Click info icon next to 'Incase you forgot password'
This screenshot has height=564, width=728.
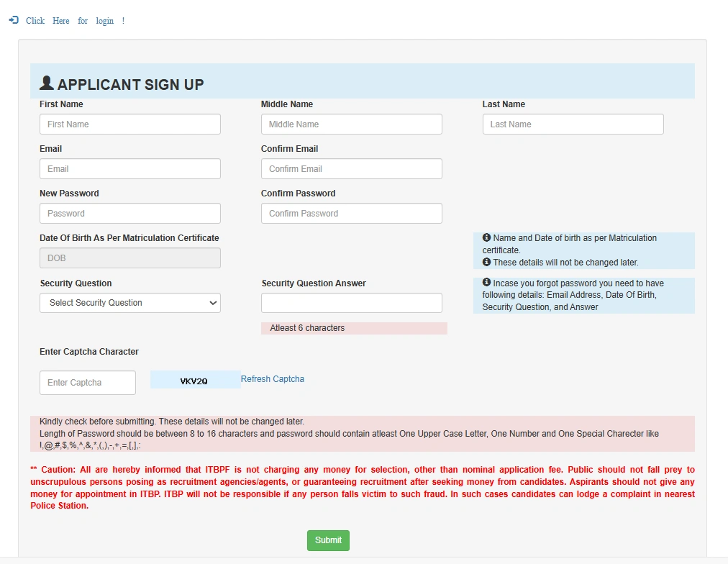click(x=486, y=283)
